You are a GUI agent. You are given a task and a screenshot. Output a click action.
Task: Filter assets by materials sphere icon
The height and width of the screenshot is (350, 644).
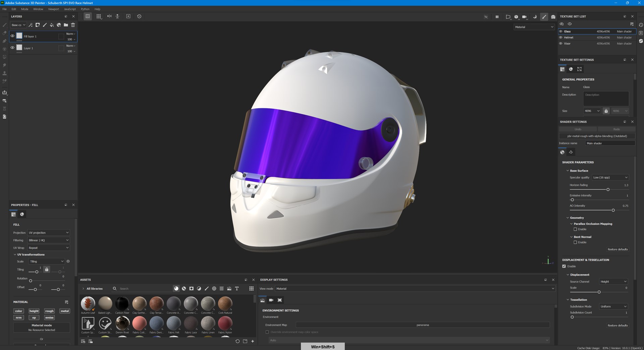(x=176, y=288)
